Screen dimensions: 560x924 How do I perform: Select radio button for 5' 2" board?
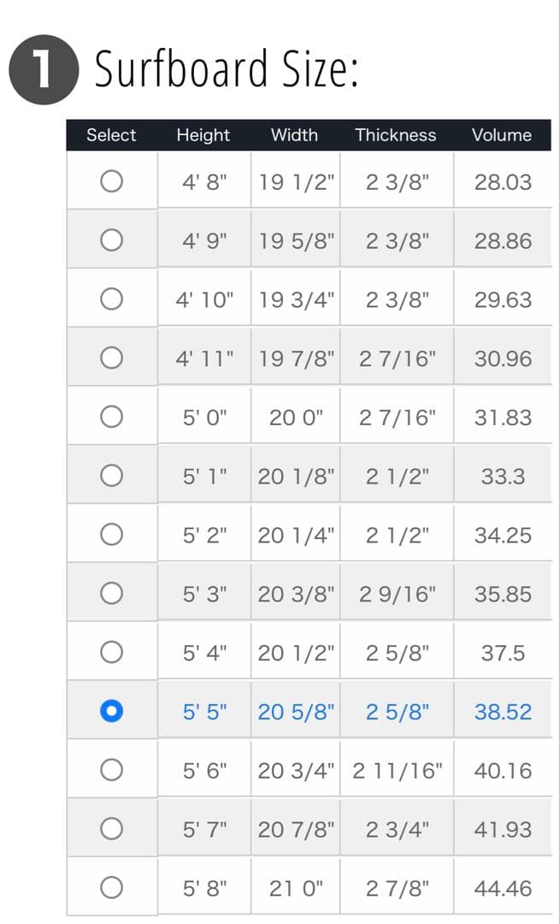pos(111,535)
